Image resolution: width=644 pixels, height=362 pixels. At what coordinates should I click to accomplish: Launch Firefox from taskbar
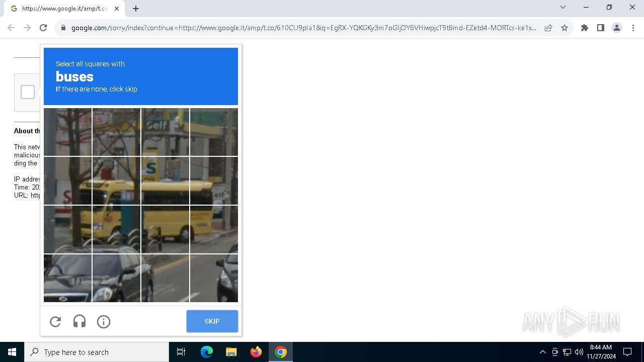(256, 352)
